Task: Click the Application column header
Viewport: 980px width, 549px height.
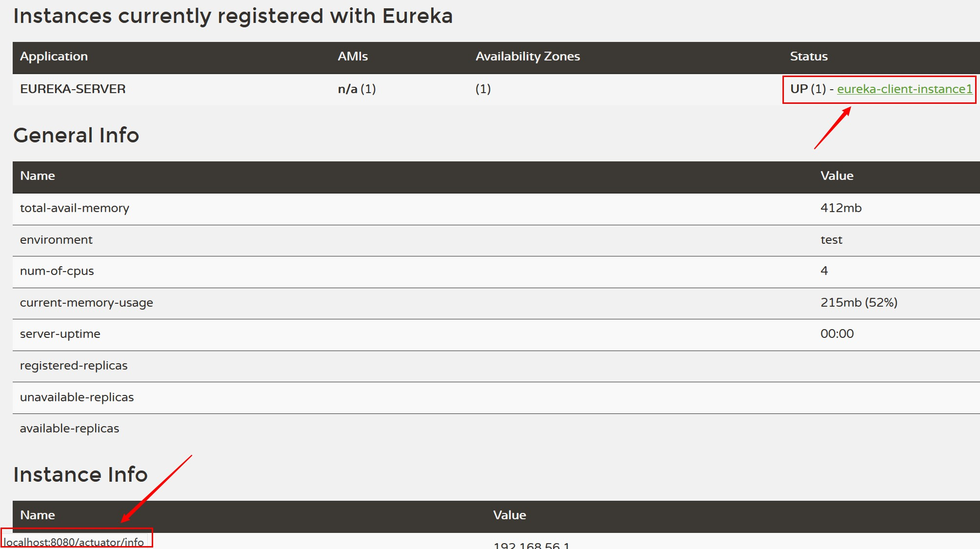Action: click(54, 57)
